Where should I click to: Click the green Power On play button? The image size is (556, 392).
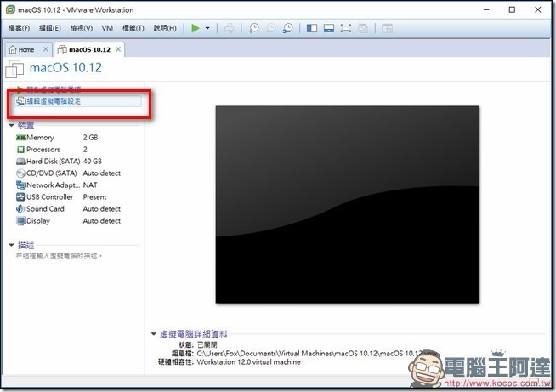[x=196, y=28]
